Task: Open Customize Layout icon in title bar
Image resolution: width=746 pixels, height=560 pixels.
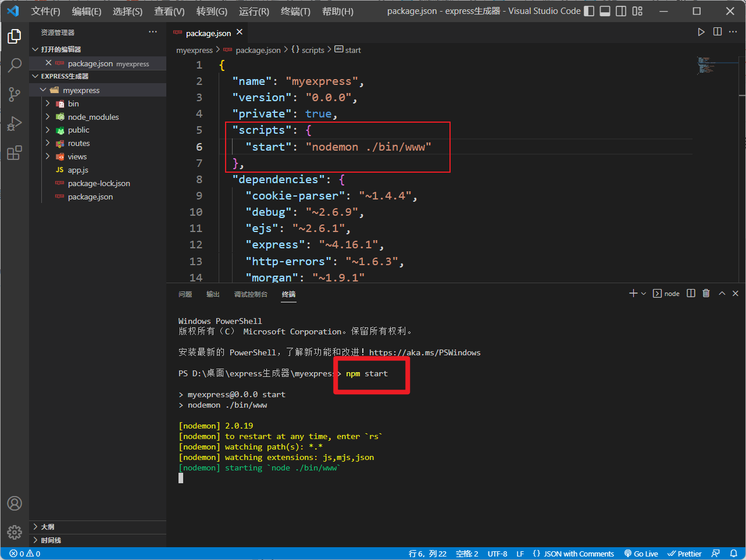Action: (637, 11)
